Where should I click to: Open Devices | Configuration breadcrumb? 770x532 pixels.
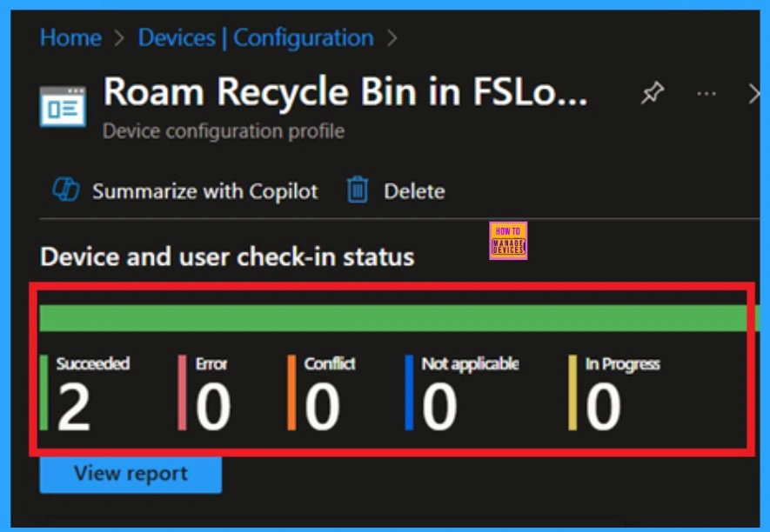point(256,38)
